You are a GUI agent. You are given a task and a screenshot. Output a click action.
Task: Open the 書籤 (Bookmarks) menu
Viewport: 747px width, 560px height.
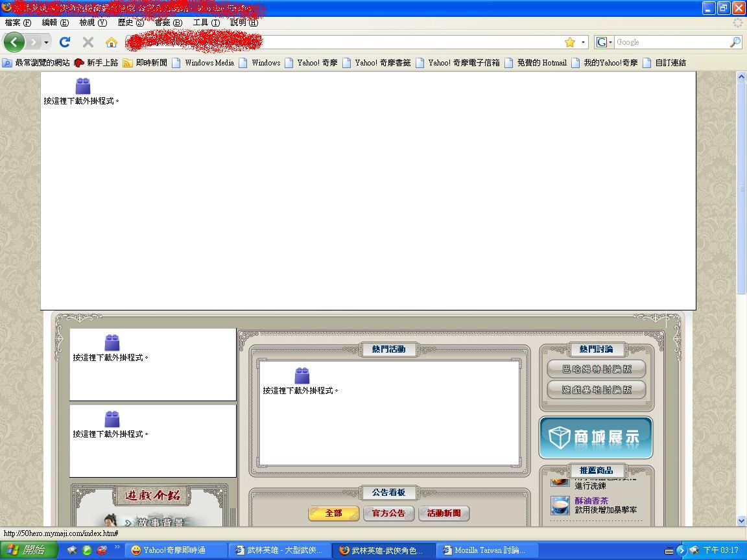168,23
